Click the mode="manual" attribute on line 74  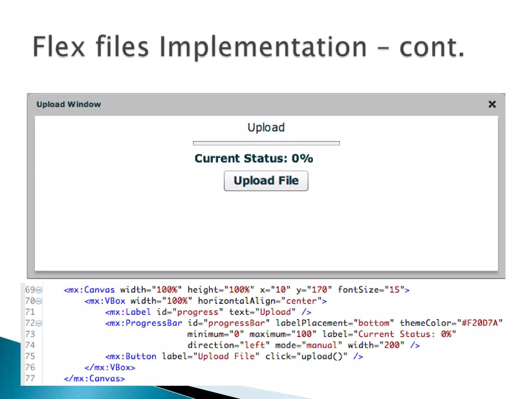coord(309,345)
